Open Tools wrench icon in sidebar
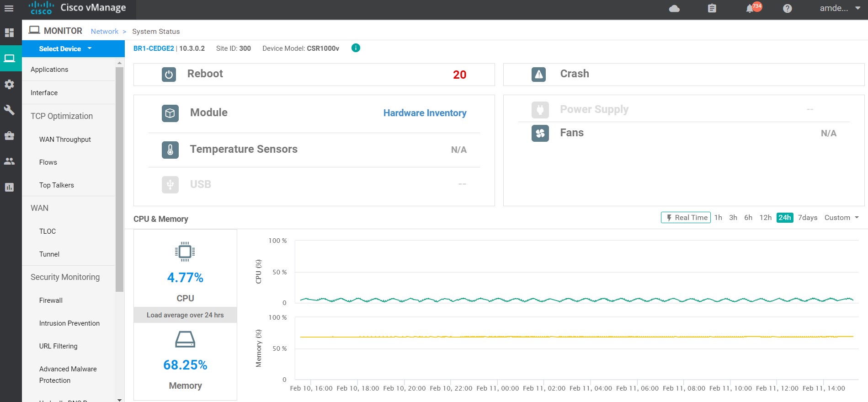The height and width of the screenshot is (402, 868). 9,110
